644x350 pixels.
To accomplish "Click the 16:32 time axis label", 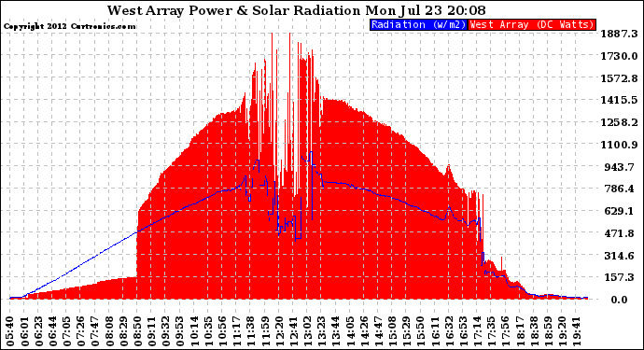I will point(449,330).
